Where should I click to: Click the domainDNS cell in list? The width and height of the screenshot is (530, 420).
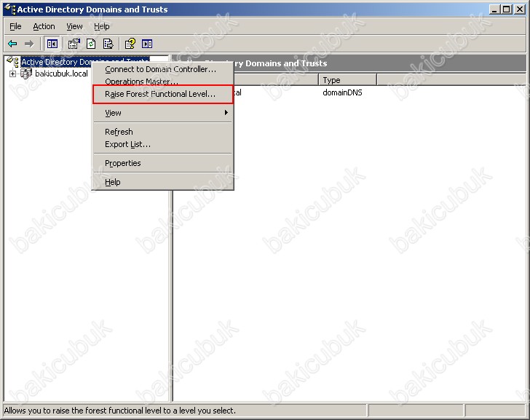pos(342,92)
